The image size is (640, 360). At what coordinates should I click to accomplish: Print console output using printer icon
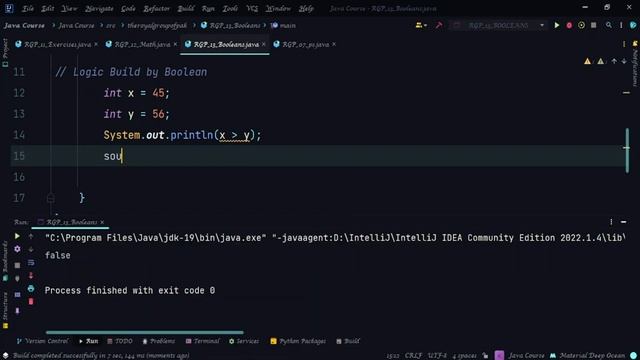(31, 289)
